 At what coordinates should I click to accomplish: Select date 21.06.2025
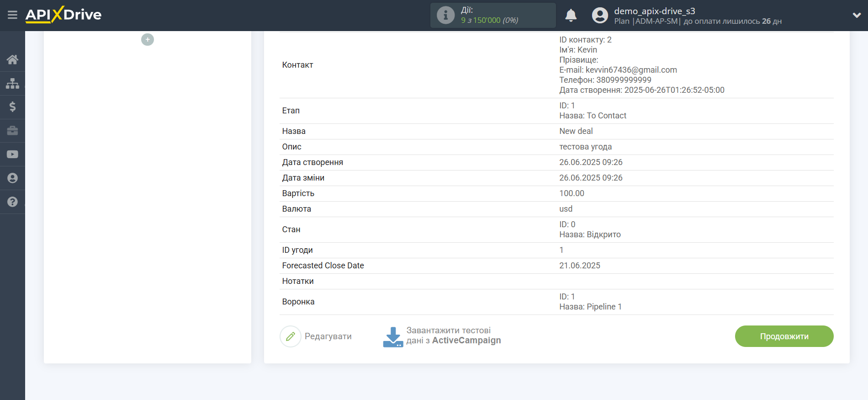[580, 266]
